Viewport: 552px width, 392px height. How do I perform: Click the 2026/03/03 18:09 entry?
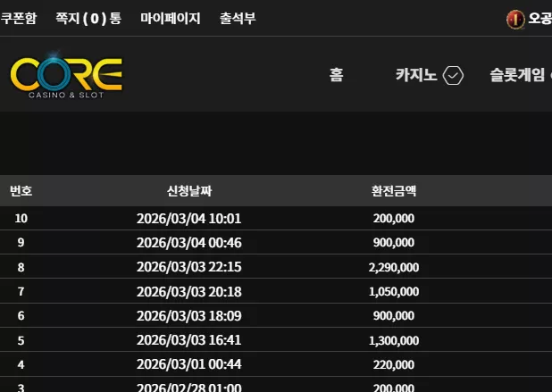pyautogui.click(x=189, y=315)
